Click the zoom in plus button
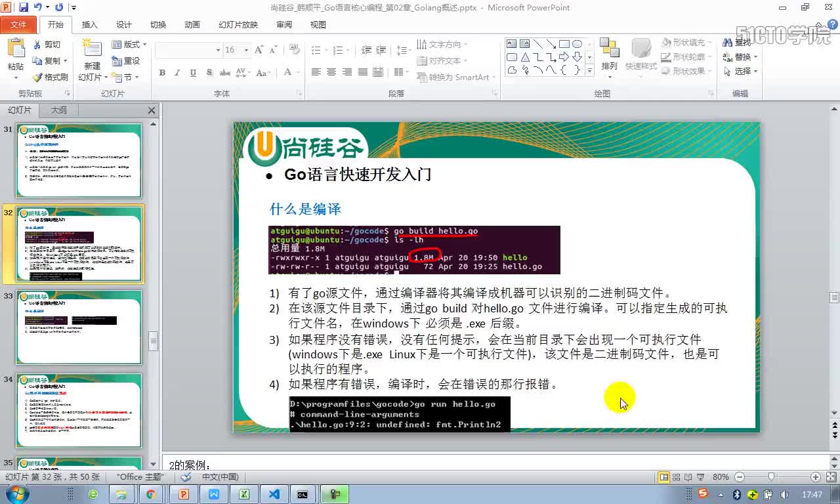This screenshot has width=840, height=504. [815, 477]
